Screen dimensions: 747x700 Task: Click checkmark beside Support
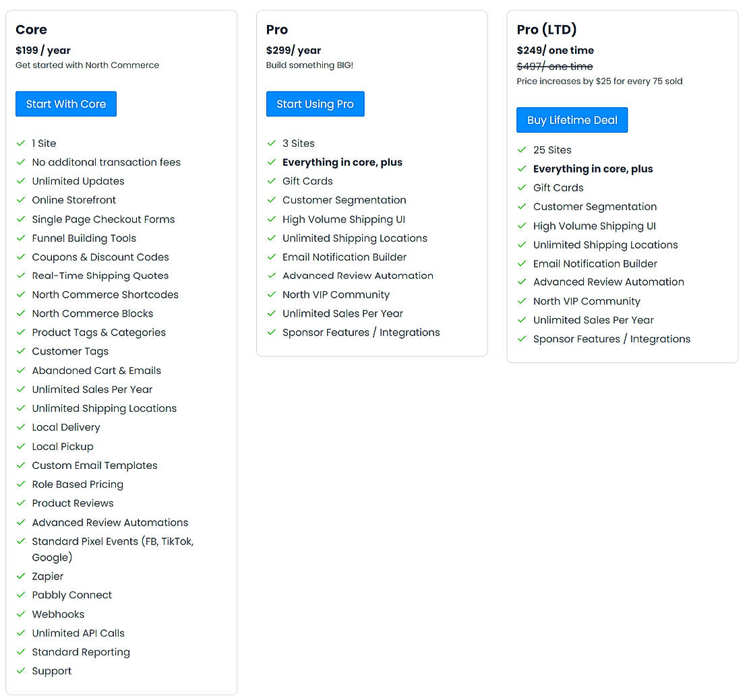pyautogui.click(x=21, y=670)
